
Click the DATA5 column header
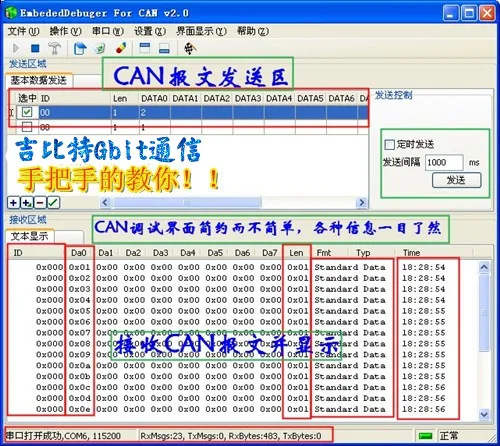tap(310, 98)
